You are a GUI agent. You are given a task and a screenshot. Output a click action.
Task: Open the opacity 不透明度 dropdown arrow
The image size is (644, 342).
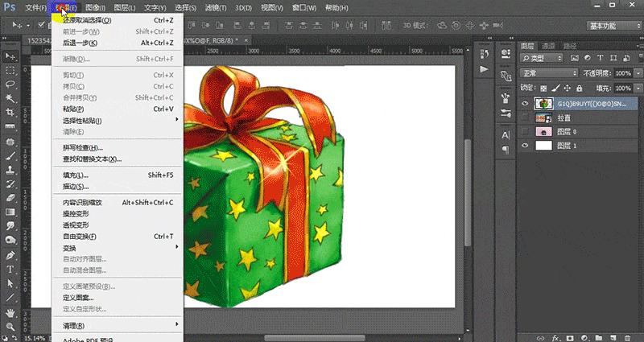(638, 73)
